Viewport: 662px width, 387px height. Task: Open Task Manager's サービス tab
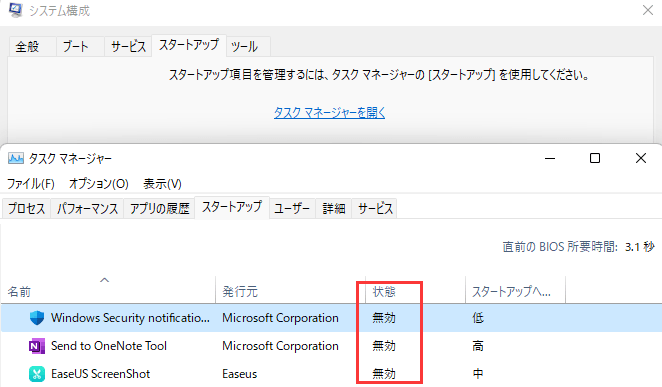[x=375, y=208]
